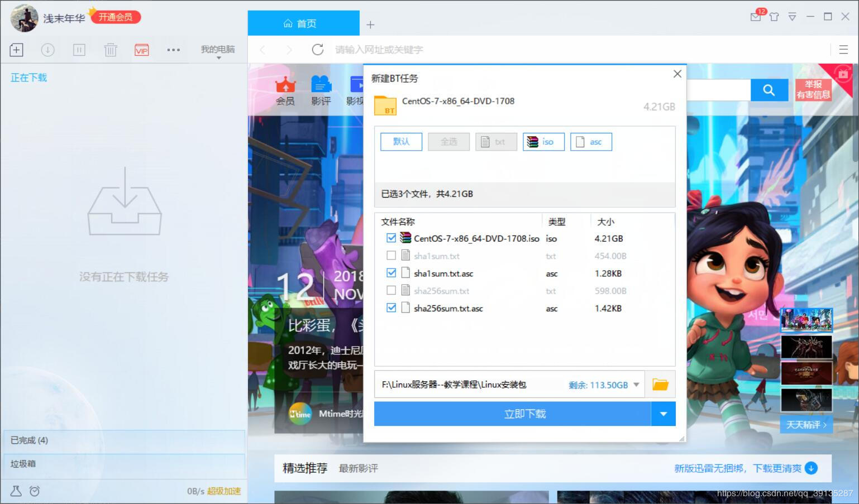Open dropdown arrow beside 立即下载 button
The image size is (859, 504).
pos(664,414)
